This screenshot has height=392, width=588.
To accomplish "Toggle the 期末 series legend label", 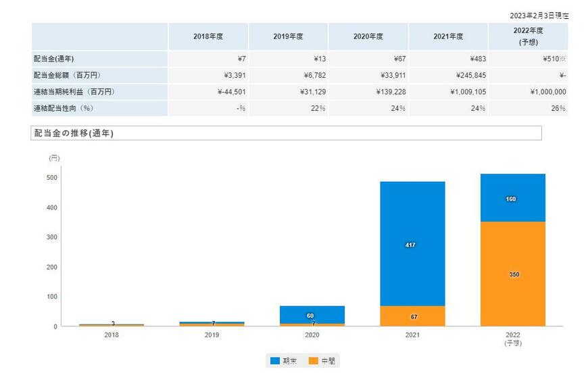I will [289, 362].
